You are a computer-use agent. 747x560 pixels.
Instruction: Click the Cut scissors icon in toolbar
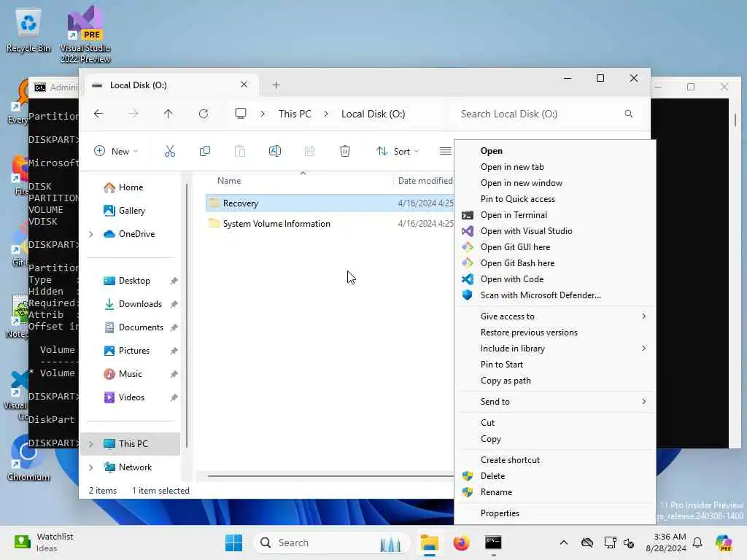(169, 152)
